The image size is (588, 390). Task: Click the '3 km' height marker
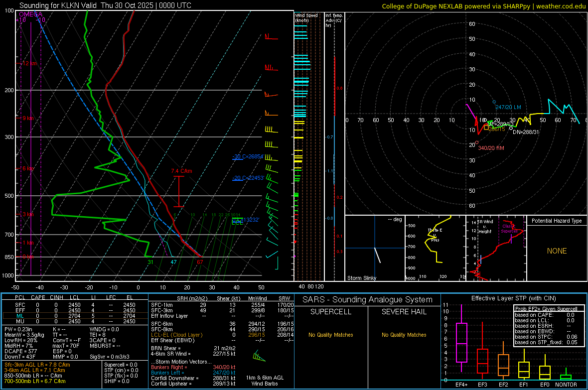coord(28,214)
